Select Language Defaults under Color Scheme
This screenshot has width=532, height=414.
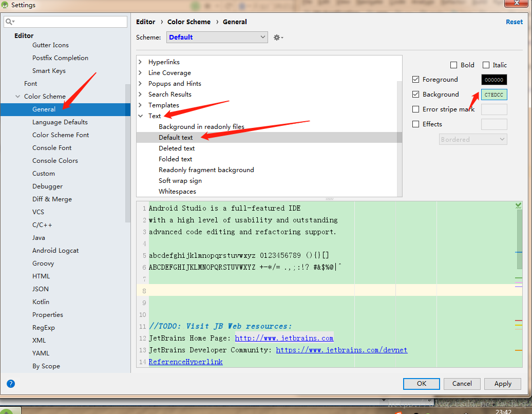(60, 122)
